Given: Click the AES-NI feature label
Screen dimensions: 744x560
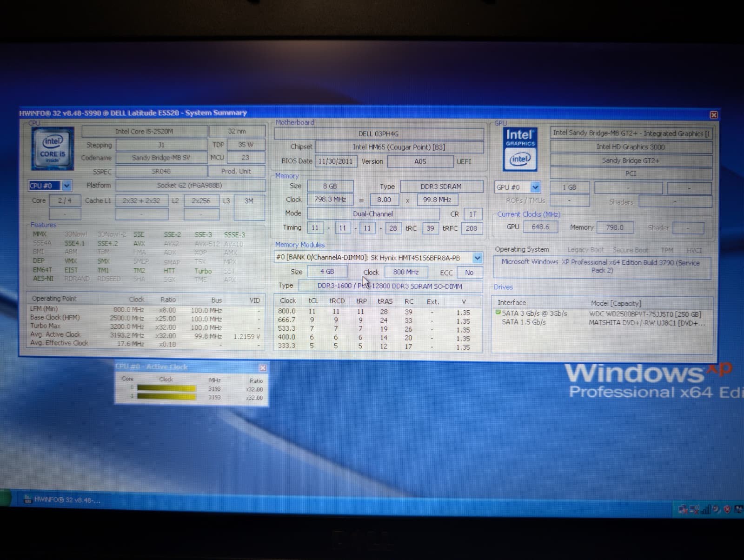Looking at the screenshot, I should 43,279.
